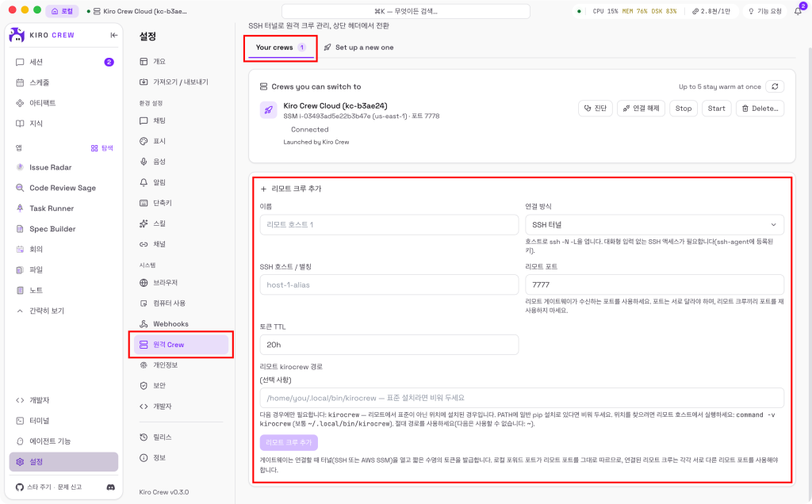The width and height of the screenshot is (812, 504).
Task: Open the Discord icon link
Action: click(110, 487)
